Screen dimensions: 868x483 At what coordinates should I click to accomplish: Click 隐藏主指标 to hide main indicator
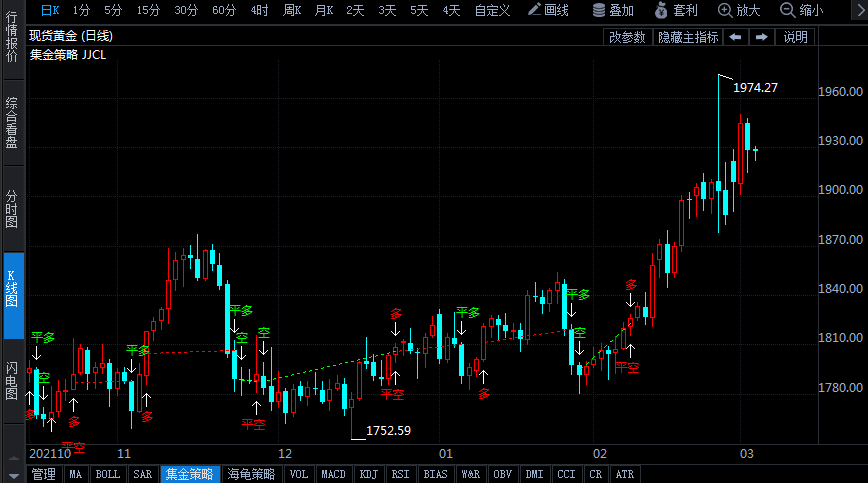(688, 37)
